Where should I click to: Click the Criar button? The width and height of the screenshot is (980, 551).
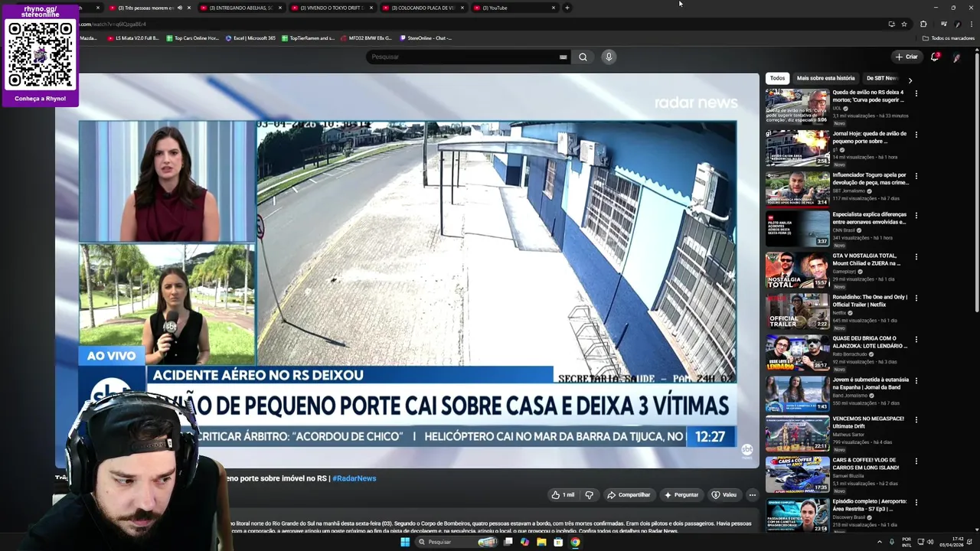coord(906,57)
